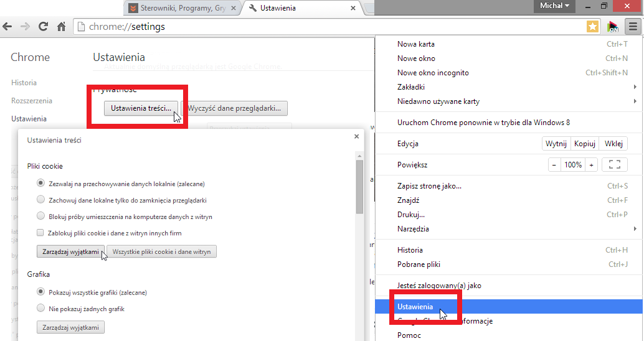Check Zablokuj pliki cookie innych firm
The height and width of the screenshot is (341, 644).
click(40, 233)
